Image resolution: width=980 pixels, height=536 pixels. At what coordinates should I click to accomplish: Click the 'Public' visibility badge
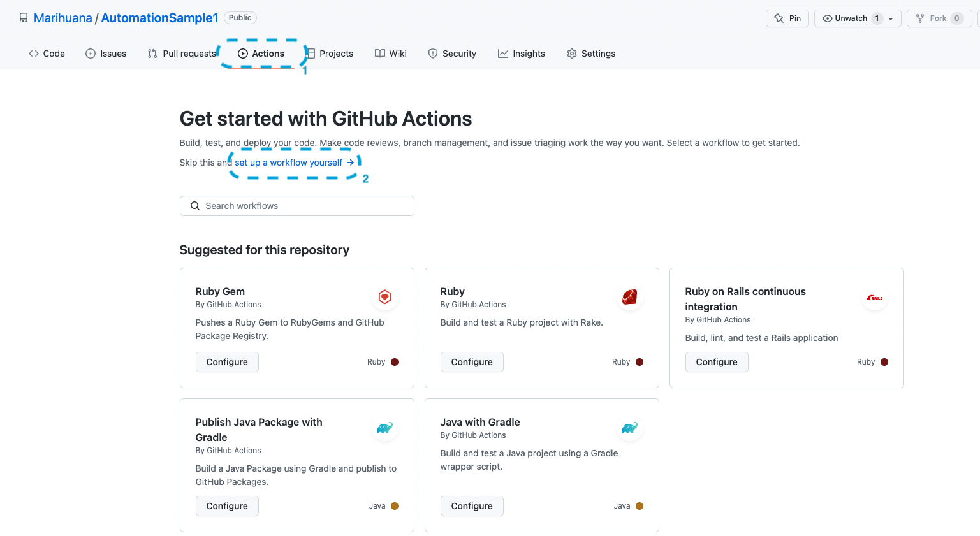click(x=240, y=18)
